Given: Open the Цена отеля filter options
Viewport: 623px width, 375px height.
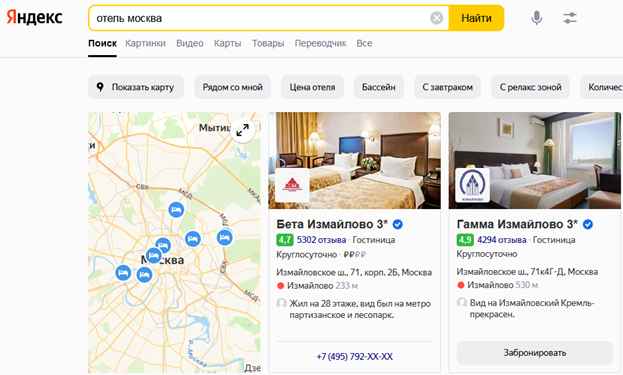Looking at the screenshot, I should tap(312, 87).
